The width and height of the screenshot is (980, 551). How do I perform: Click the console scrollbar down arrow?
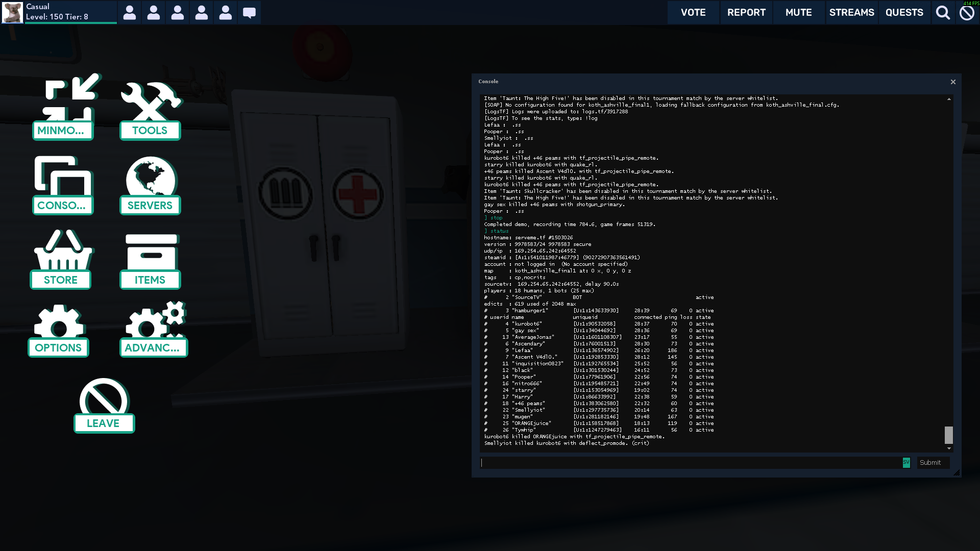pyautogui.click(x=949, y=448)
